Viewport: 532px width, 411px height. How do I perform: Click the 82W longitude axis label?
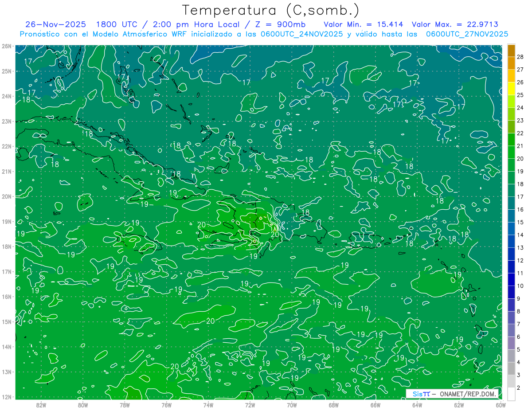click(41, 404)
